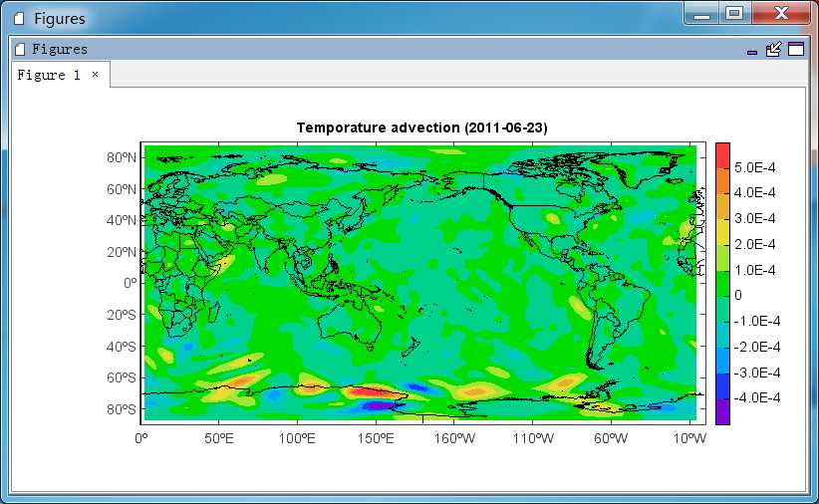Click the 50°E longitude axis label
Image resolution: width=819 pixels, height=504 pixels.
(x=219, y=438)
